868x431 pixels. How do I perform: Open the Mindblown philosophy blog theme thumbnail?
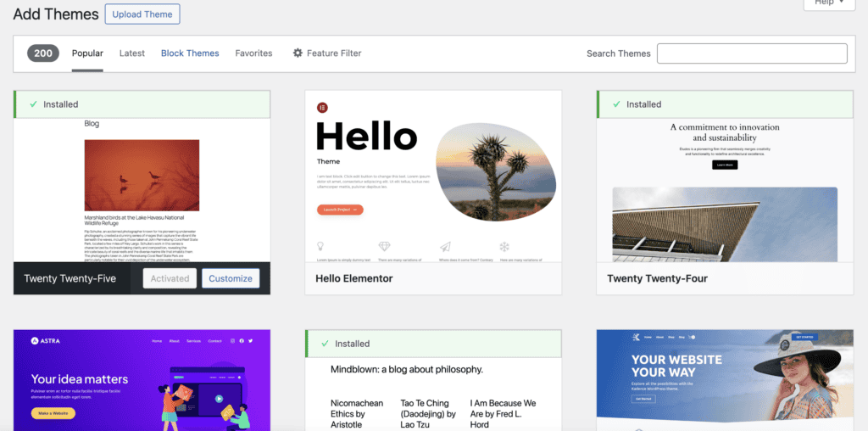point(433,394)
